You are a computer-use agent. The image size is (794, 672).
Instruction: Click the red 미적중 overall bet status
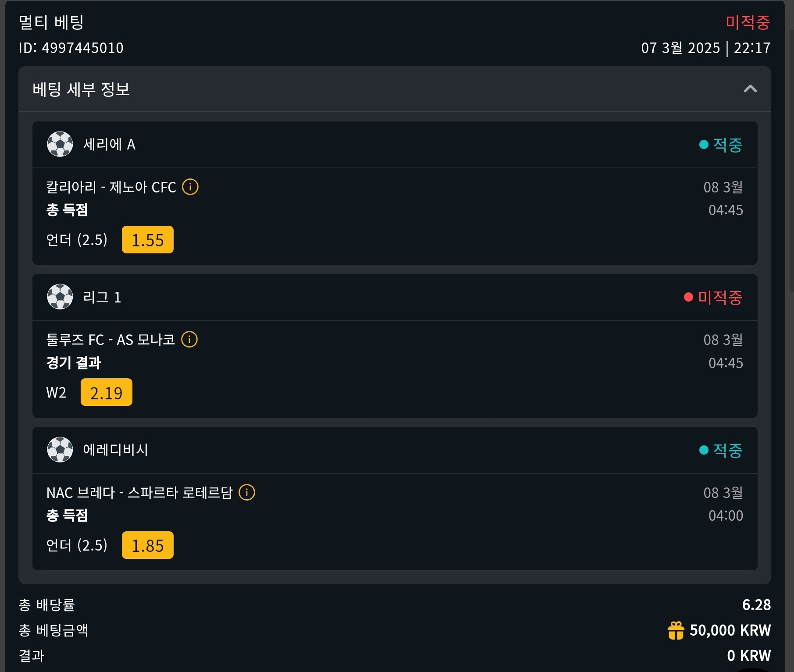point(748,22)
